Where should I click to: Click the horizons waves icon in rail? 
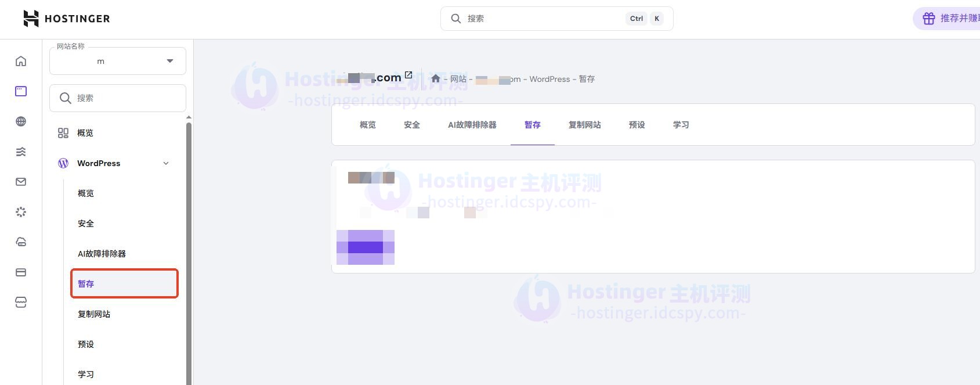click(21, 152)
